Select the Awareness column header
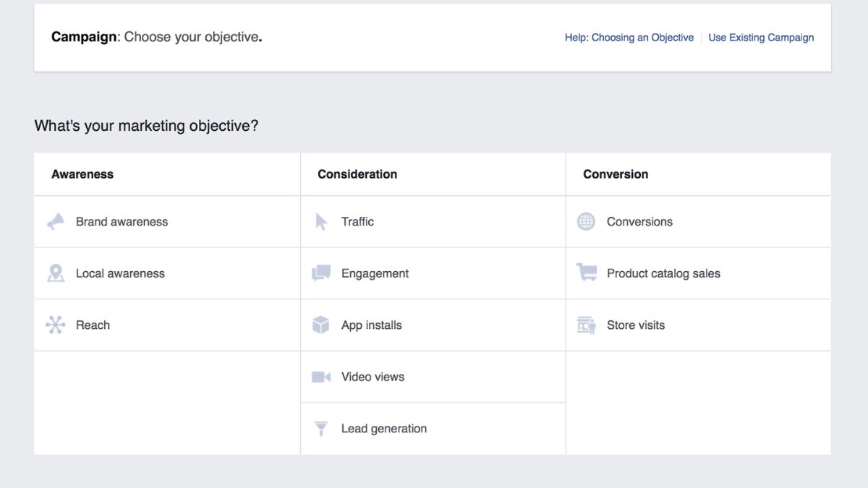The image size is (868, 488). point(82,174)
